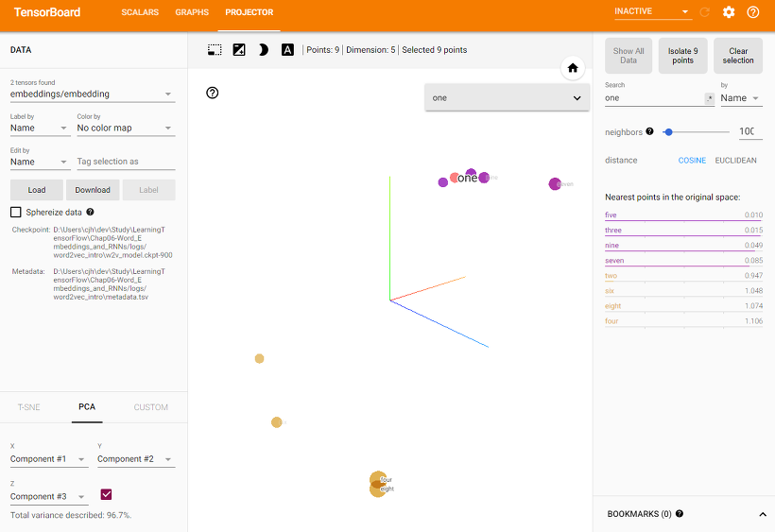Image resolution: width=775 pixels, height=532 pixels.
Task: Click the Download button
Action: pos(93,190)
